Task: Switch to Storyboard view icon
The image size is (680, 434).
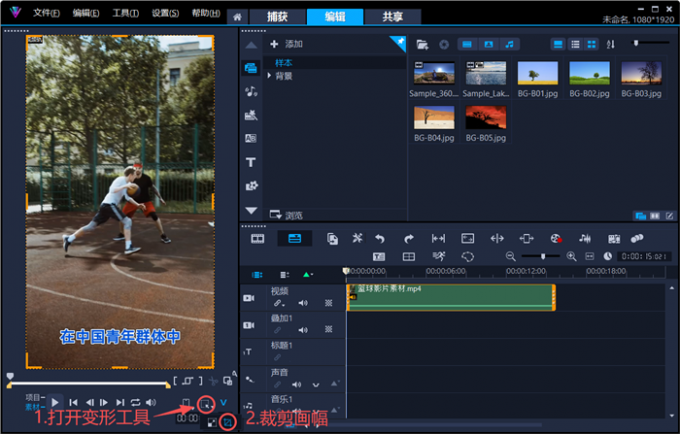Action: tap(258, 238)
